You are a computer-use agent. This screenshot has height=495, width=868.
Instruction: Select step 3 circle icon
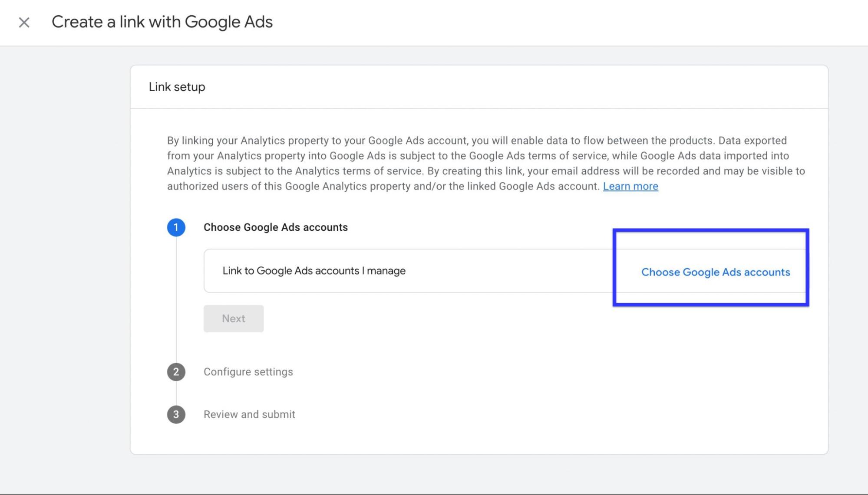(176, 414)
